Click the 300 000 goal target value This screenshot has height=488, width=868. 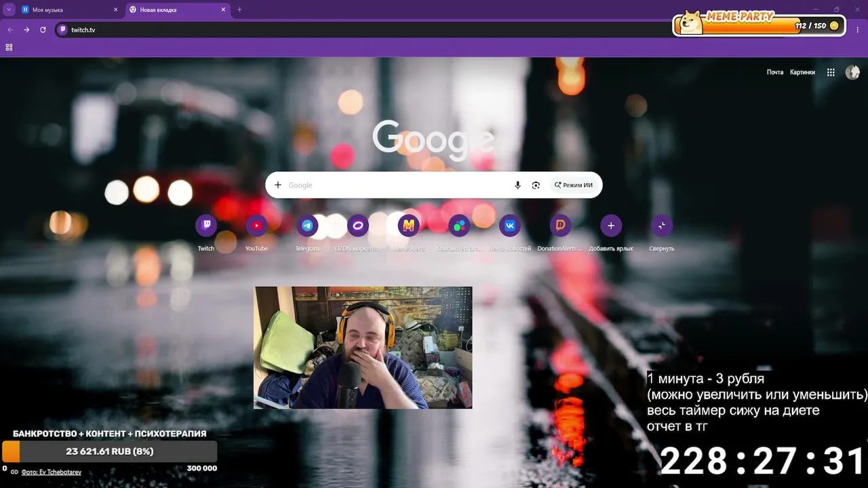click(202, 468)
